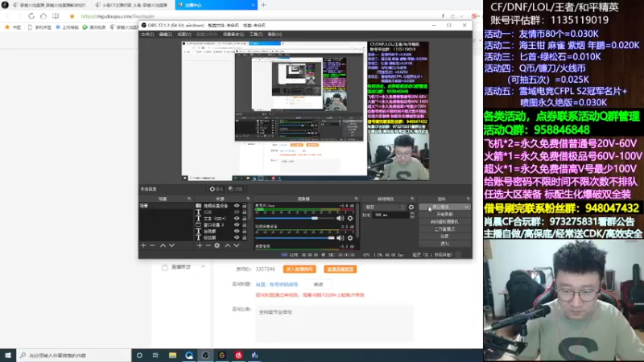Move source down in Sources panel
The image size is (644, 362).
pyautogui.click(x=236, y=245)
